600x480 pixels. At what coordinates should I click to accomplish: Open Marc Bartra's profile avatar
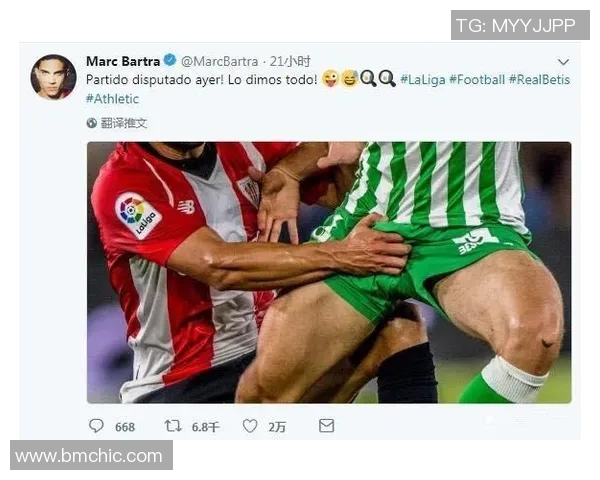pyautogui.click(x=54, y=77)
